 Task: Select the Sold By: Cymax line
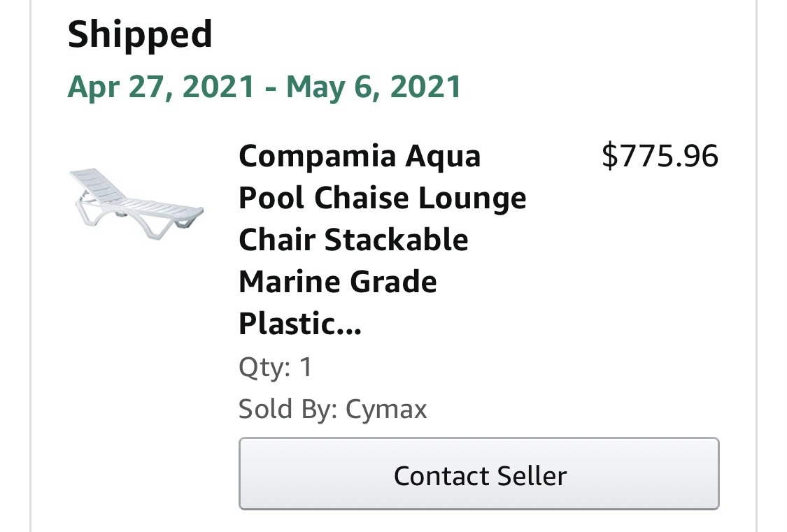[x=333, y=409]
